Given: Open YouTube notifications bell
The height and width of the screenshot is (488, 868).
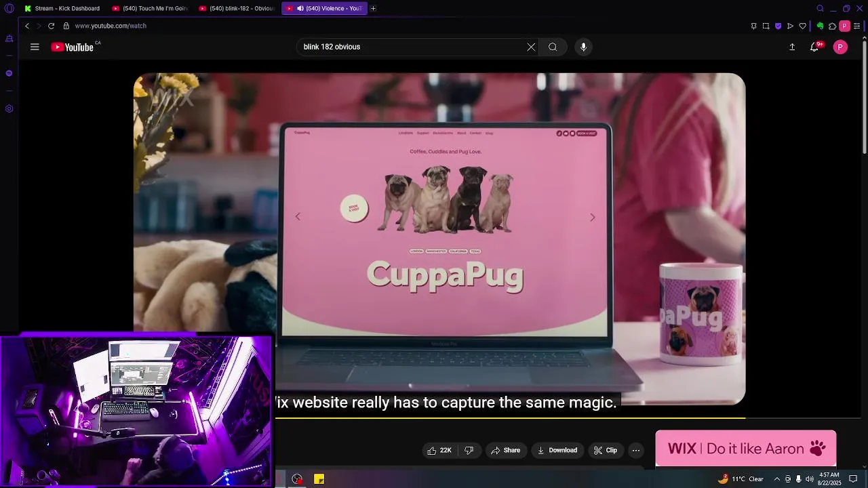Looking at the screenshot, I should pyautogui.click(x=814, y=47).
